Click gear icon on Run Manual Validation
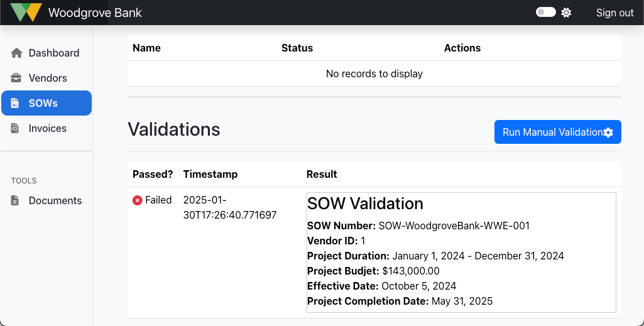This screenshot has width=644, height=326. pyautogui.click(x=608, y=133)
